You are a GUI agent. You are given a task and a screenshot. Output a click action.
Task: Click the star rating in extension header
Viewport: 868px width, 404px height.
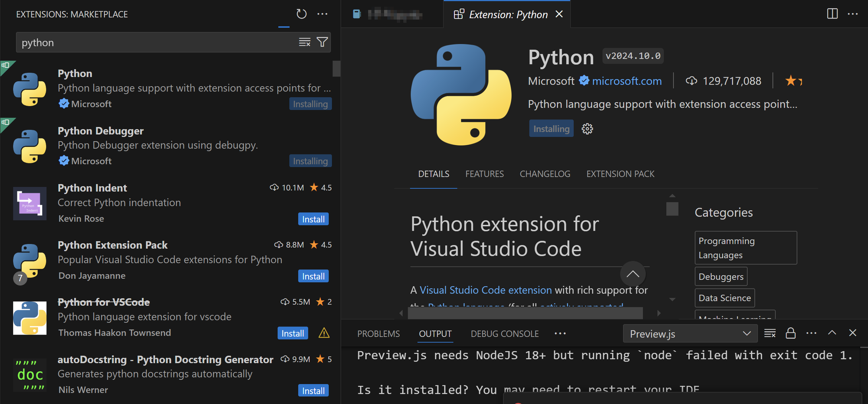[x=793, y=81]
